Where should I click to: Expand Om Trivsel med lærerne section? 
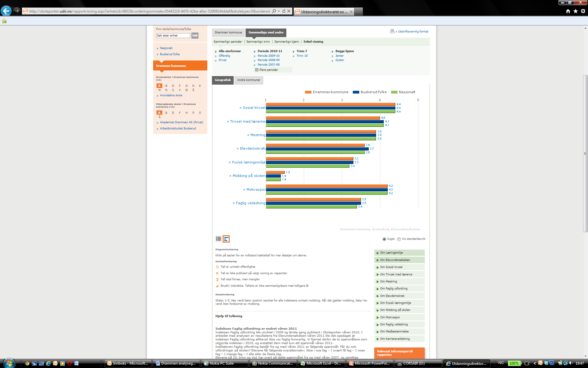point(399,274)
